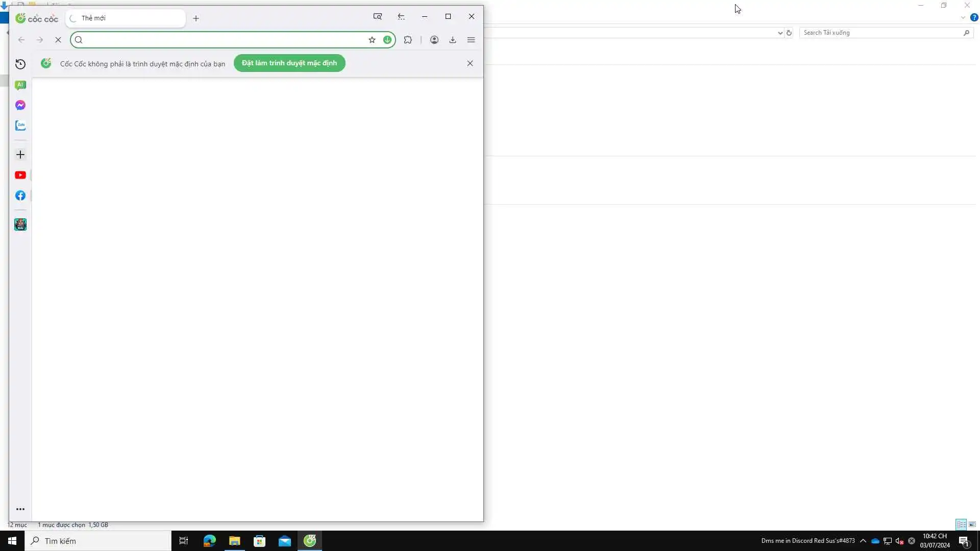Open the AI chat sidebar icon
This screenshot has width=980, height=551.
pyautogui.click(x=20, y=85)
